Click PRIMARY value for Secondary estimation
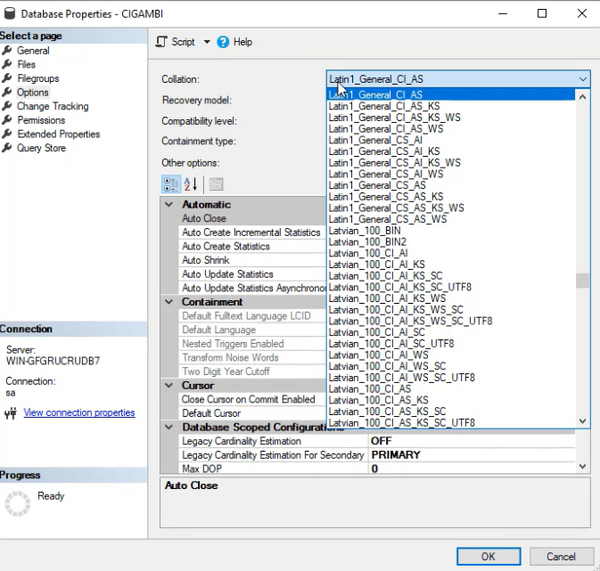Viewport: 600px width, 571px height. (x=471, y=455)
